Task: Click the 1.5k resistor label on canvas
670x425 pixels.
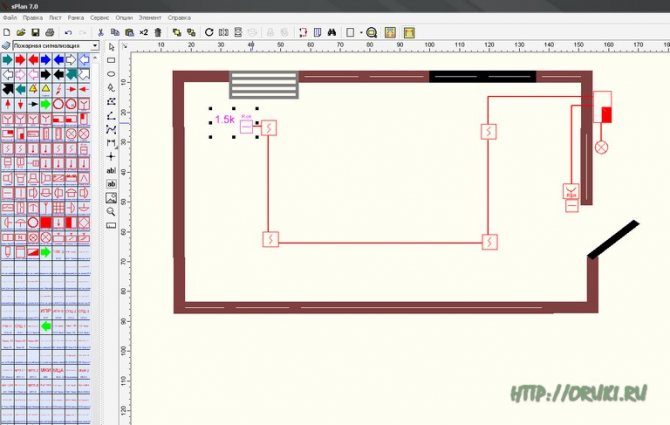Action: point(224,119)
